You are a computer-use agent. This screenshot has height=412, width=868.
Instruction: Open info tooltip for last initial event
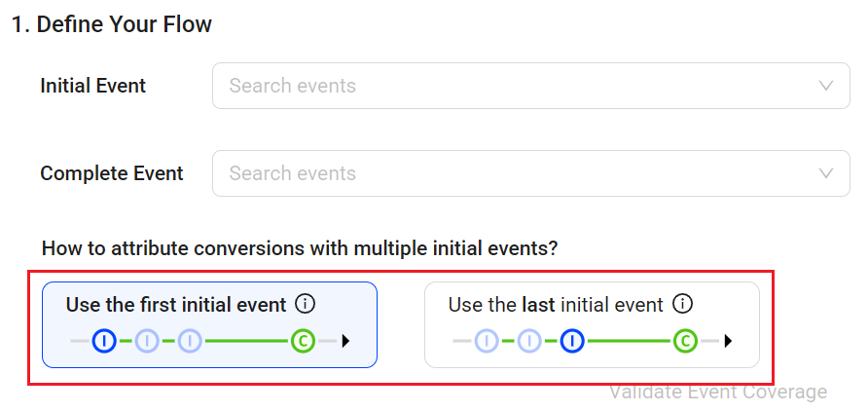coord(682,304)
